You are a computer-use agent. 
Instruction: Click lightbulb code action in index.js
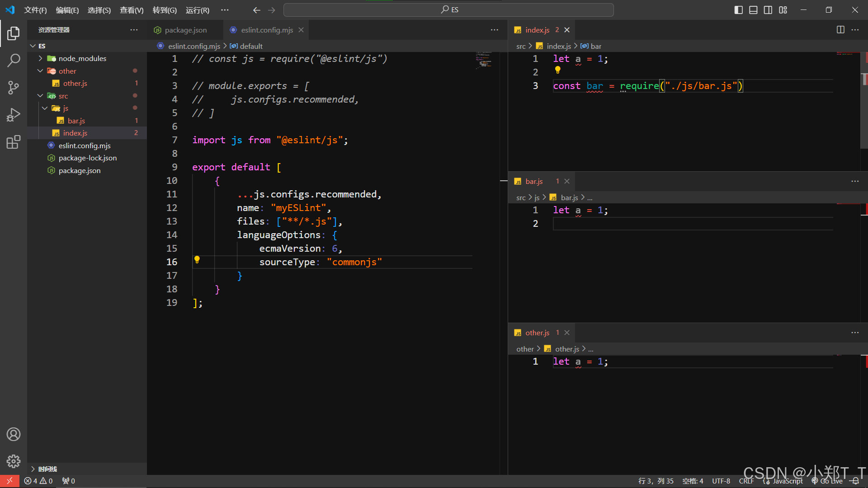click(x=557, y=70)
